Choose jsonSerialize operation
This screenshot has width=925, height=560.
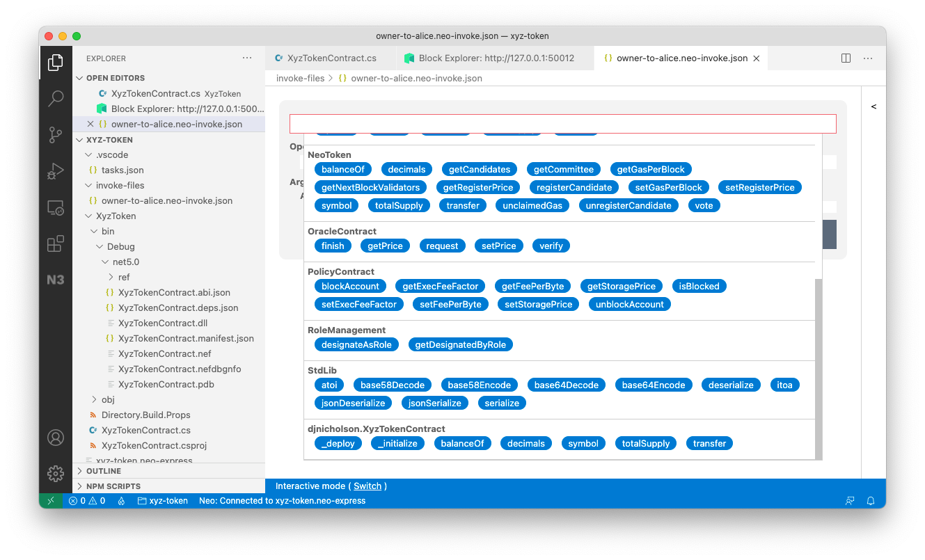pyautogui.click(x=434, y=403)
